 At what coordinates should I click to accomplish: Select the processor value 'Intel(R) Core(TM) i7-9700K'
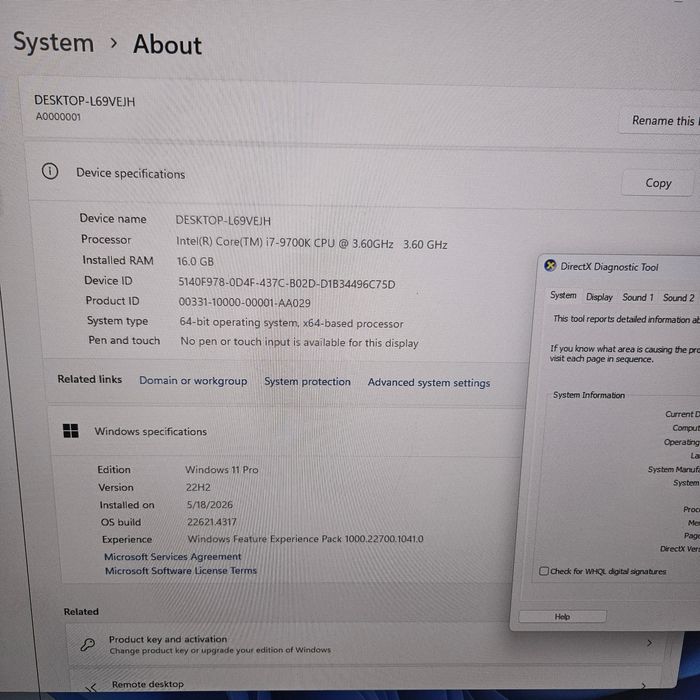coord(243,242)
